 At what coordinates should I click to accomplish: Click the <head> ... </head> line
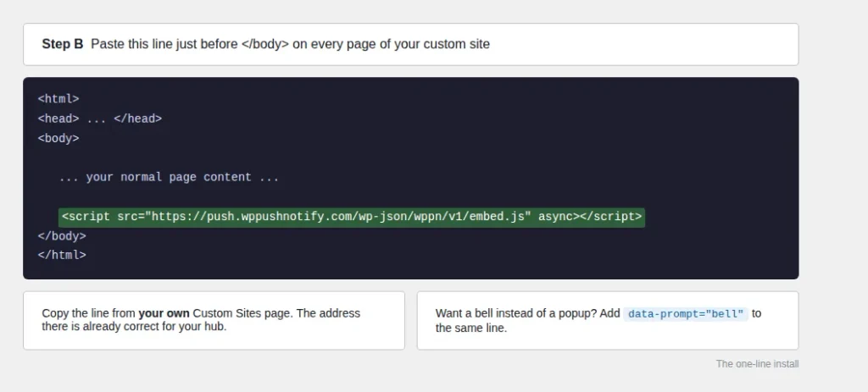coord(100,119)
